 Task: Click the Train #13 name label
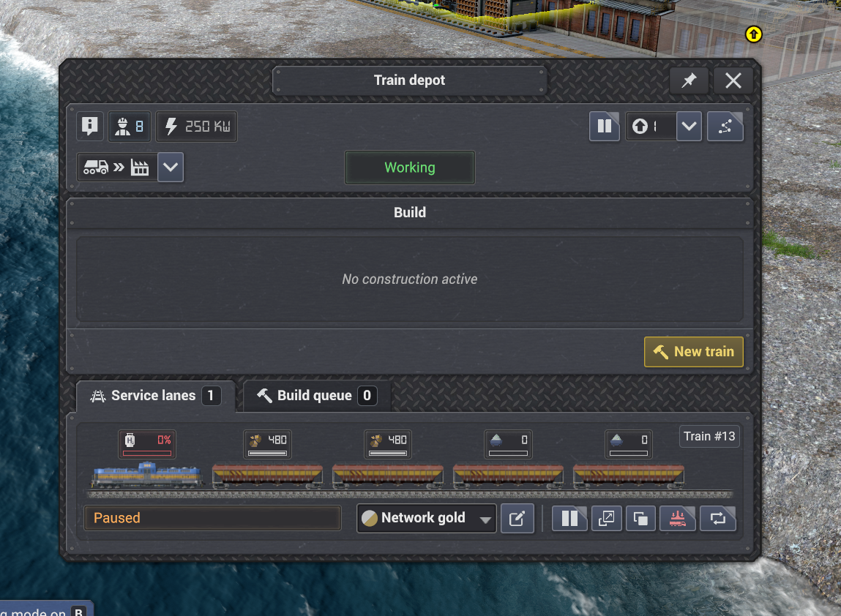pos(709,437)
